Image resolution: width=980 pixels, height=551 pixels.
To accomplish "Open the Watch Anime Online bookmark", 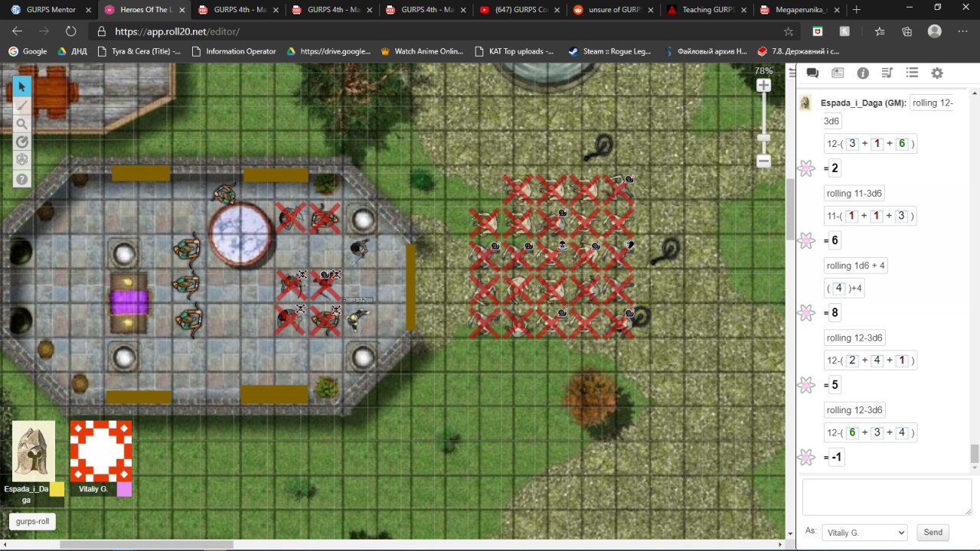I will tap(422, 51).
